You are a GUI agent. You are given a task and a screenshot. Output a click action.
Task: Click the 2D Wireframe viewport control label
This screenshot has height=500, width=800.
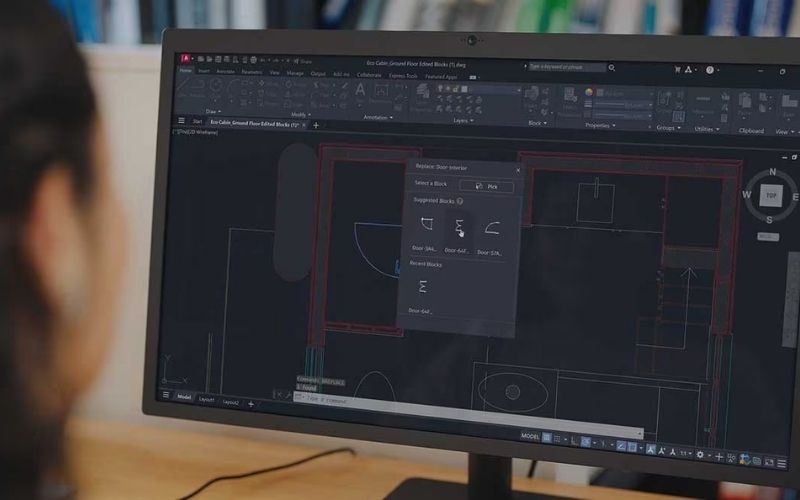click(x=204, y=132)
